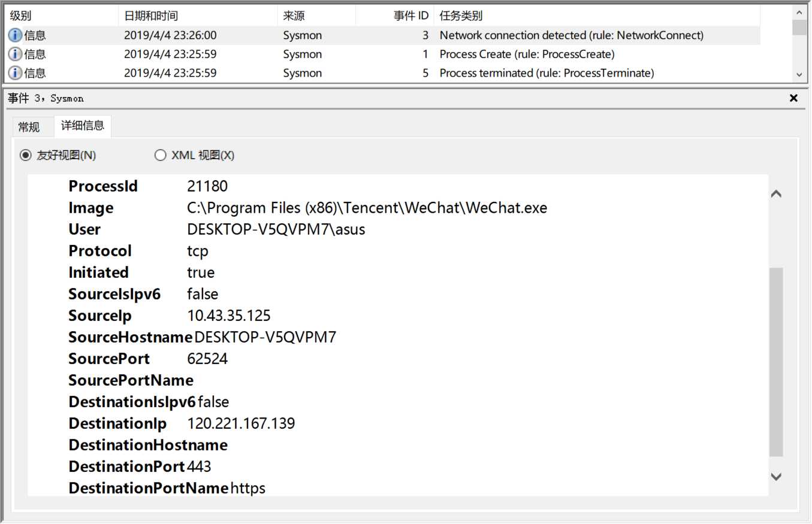Sort events by 日期和时间 column header
The image size is (812, 524).
[198, 16]
